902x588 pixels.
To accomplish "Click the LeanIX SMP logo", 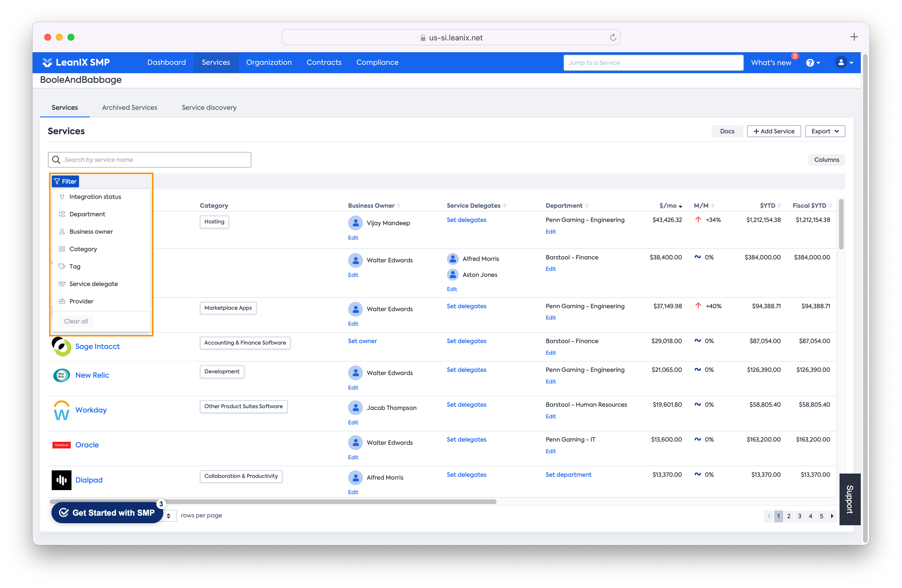I will pos(76,62).
